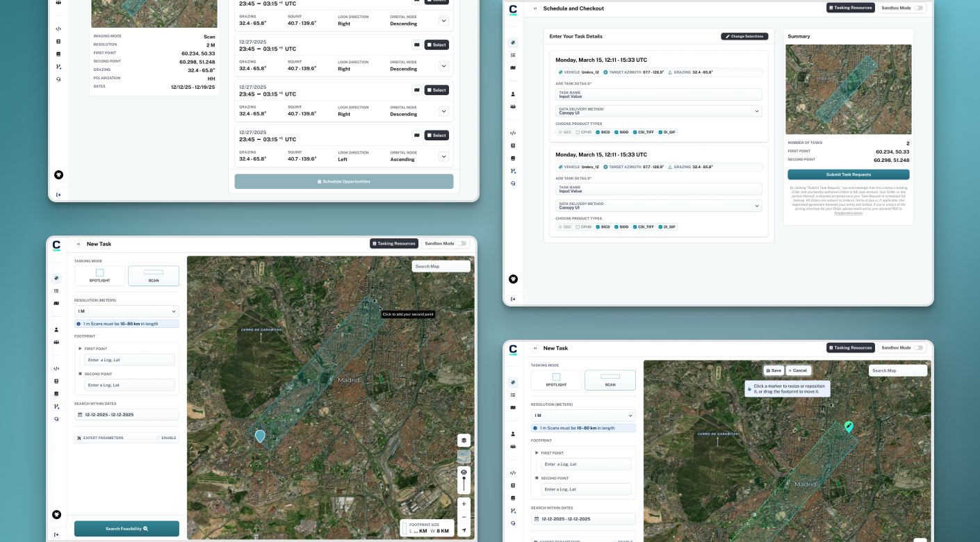Zoom in with the map plus button

[x=464, y=503]
